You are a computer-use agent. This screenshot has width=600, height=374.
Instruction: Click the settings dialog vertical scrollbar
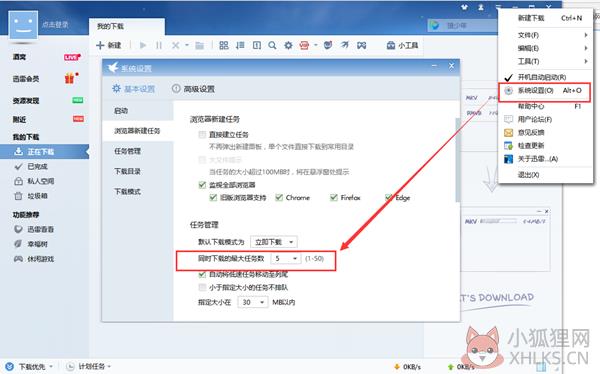[457, 160]
